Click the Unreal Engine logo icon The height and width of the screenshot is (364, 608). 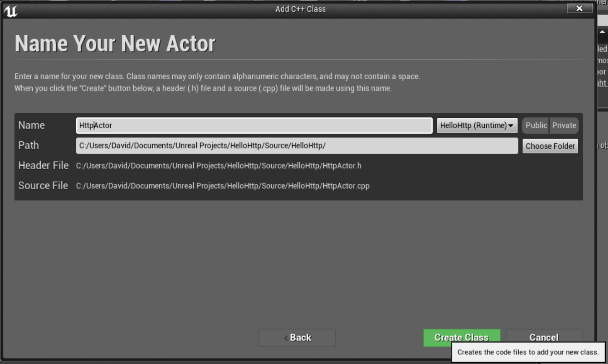point(10,10)
